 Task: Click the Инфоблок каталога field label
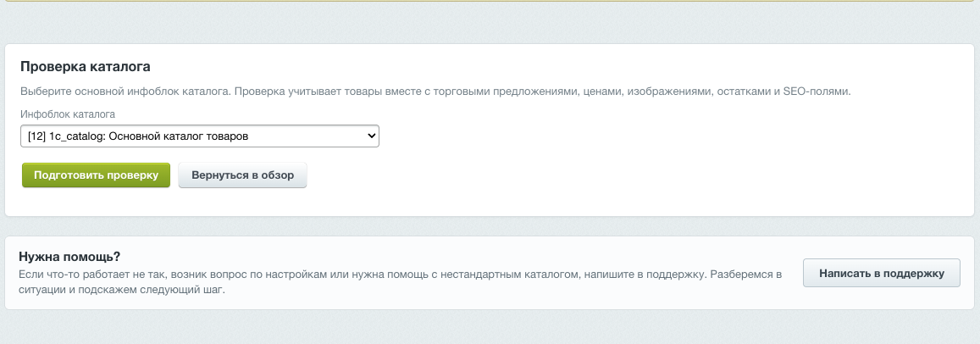tap(68, 114)
